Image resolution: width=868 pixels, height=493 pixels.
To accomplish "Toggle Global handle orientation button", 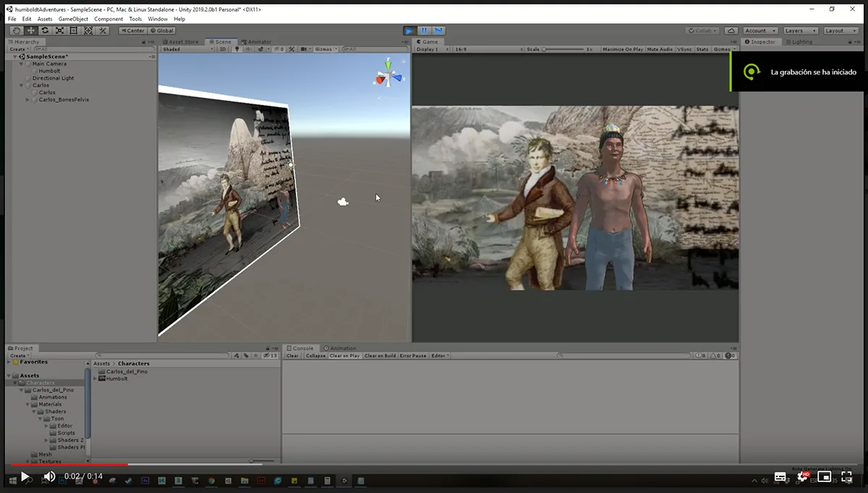I will click(162, 30).
